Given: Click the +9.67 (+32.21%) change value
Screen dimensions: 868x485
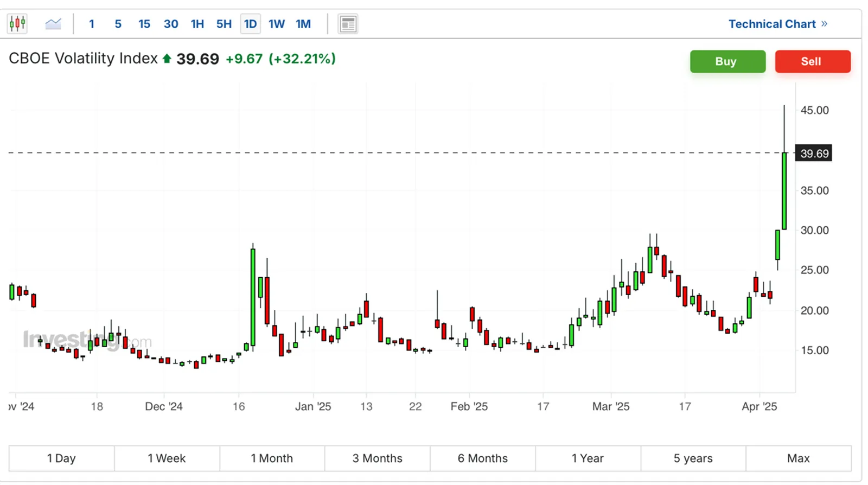Looking at the screenshot, I should pos(280,59).
